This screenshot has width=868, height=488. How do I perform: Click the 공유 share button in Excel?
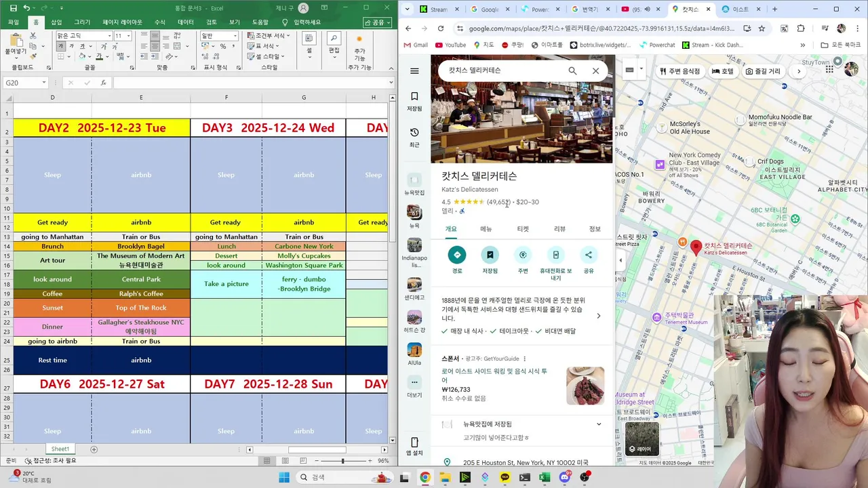378,22
